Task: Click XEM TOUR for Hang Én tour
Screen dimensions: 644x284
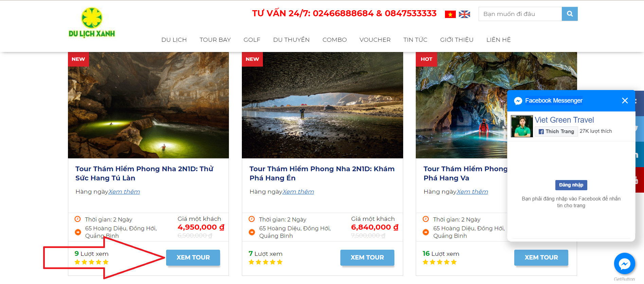Action: pos(367,258)
